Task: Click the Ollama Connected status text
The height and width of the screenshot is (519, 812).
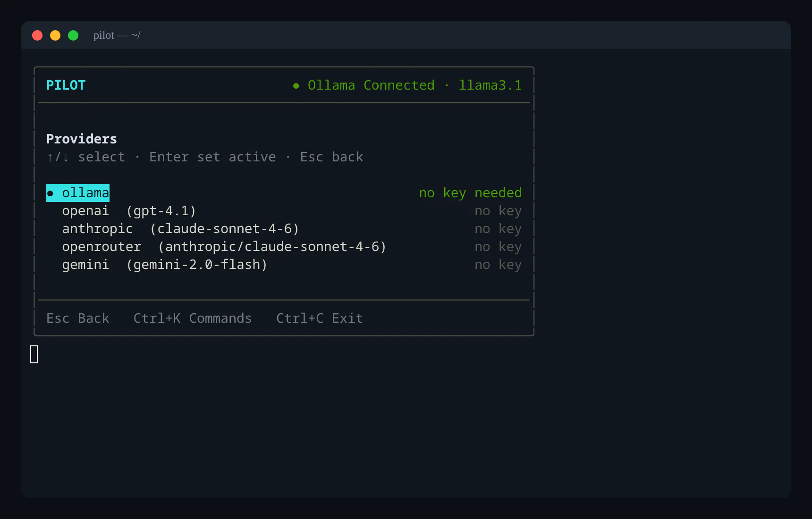Action: click(x=371, y=85)
